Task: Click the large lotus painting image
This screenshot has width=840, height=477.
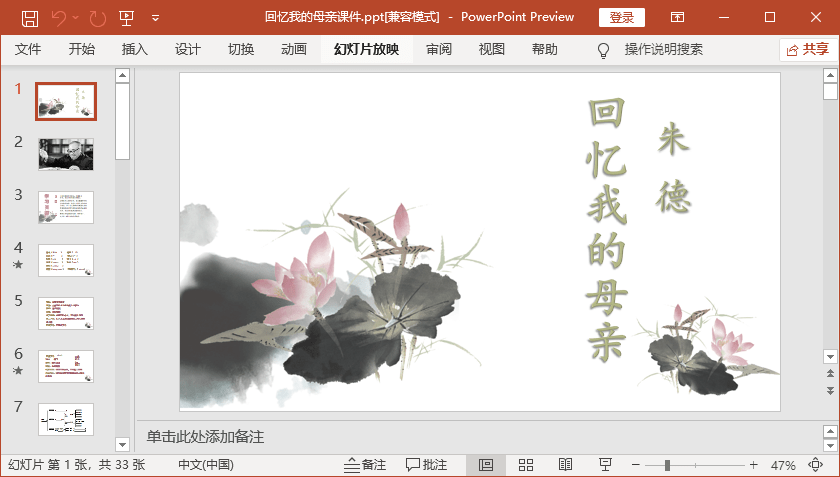Action: (335, 300)
